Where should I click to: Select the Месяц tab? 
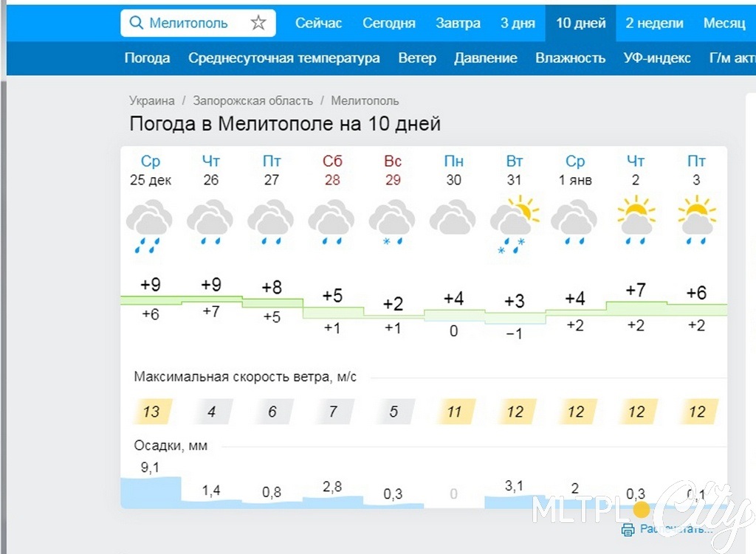coord(724,23)
